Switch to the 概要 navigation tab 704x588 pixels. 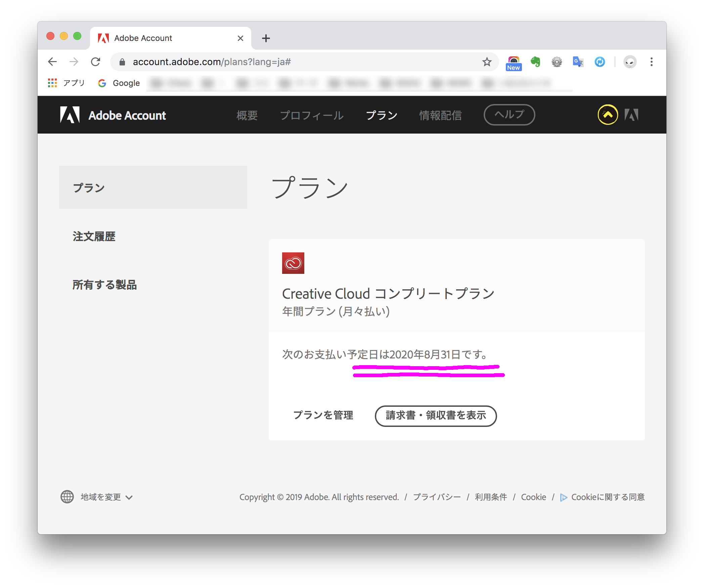[247, 115]
